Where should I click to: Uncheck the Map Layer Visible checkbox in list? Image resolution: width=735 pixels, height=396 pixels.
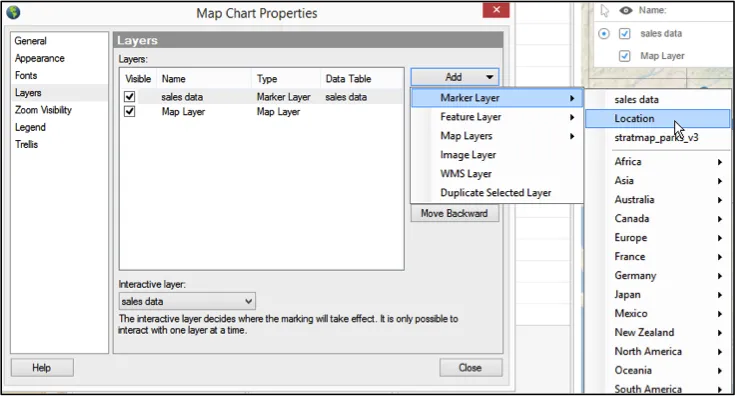(129, 112)
